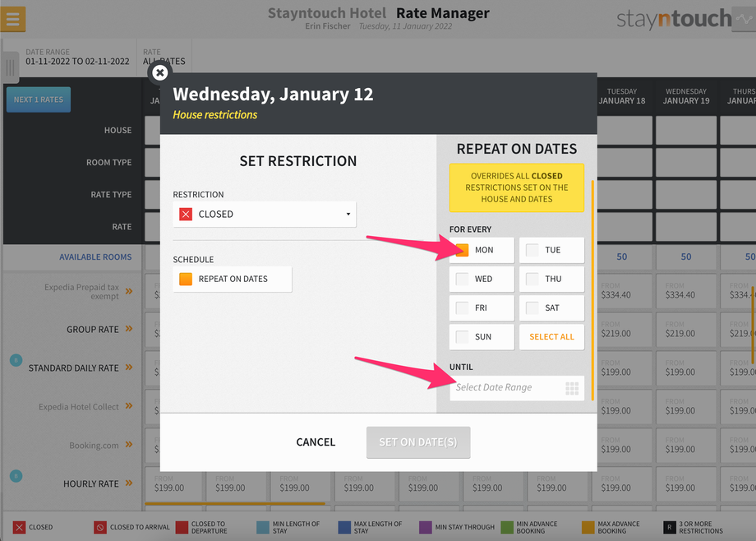756x541 pixels.
Task: Click the NEXT 1 RATES button
Action: [39, 99]
